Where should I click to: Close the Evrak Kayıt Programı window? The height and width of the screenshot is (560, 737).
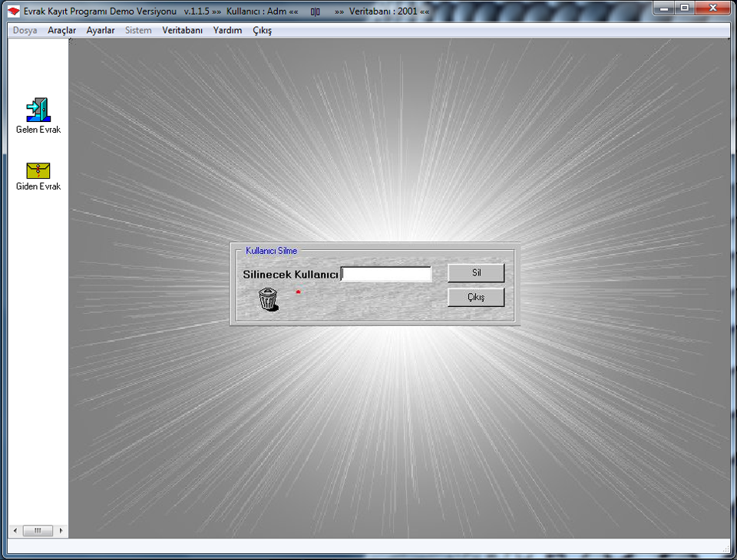pyautogui.click(x=713, y=8)
